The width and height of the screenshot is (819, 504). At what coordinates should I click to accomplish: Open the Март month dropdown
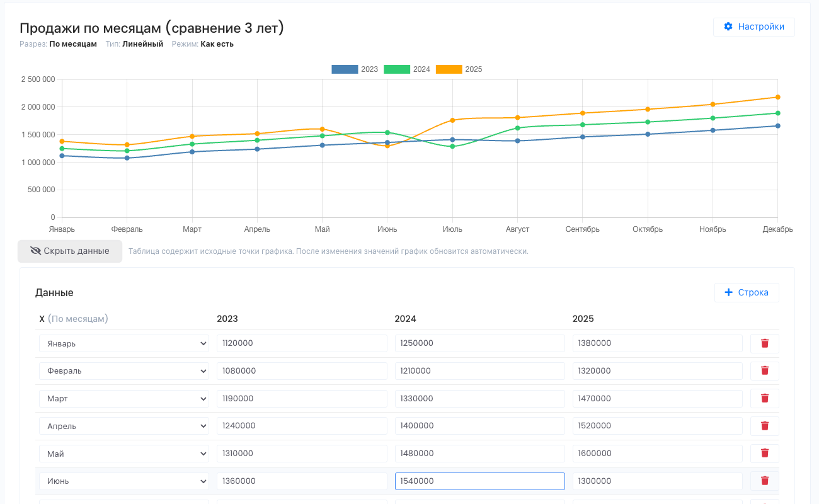(124, 399)
